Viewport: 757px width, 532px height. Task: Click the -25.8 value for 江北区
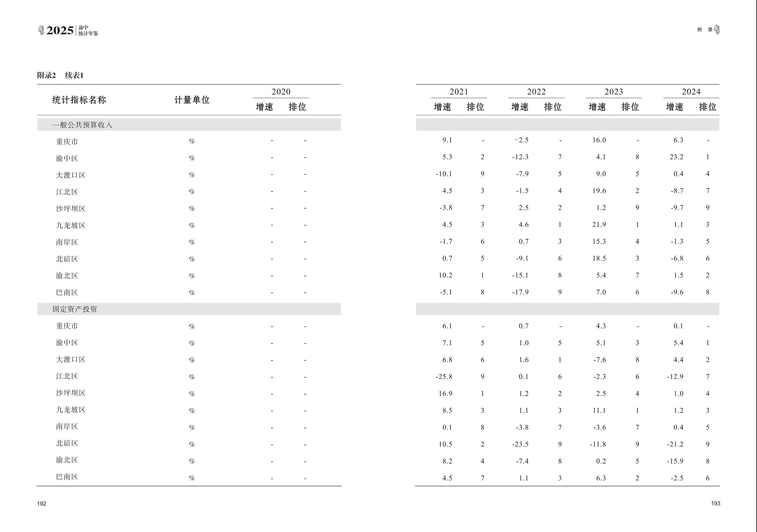click(444, 377)
